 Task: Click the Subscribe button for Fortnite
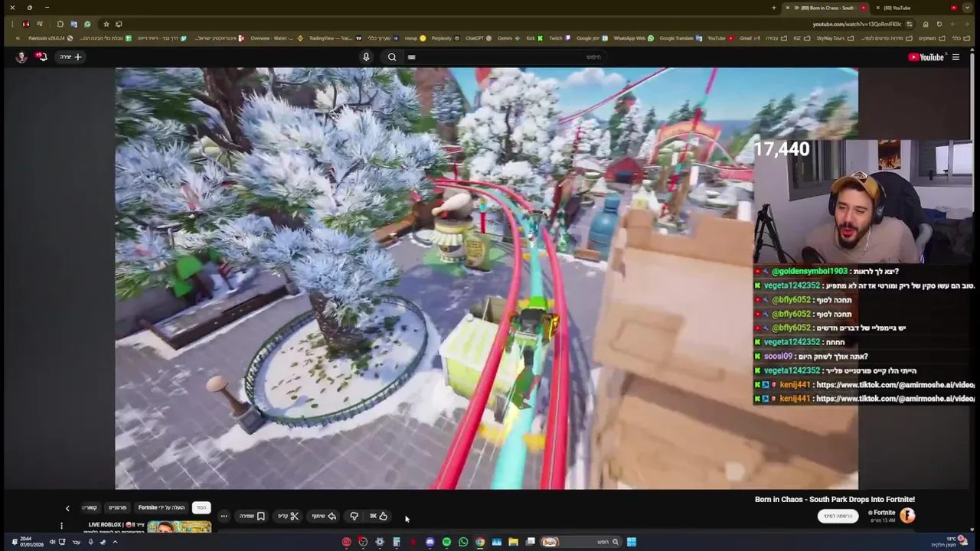point(838,516)
